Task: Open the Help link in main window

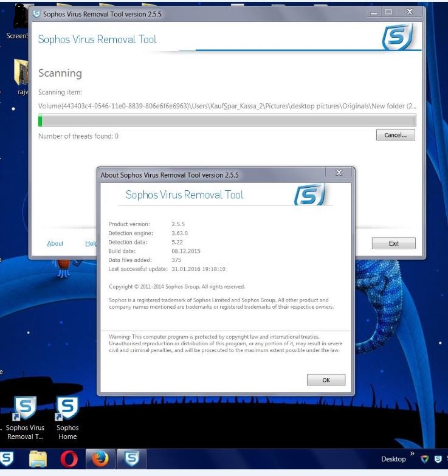Action: (x=91, y=243)
